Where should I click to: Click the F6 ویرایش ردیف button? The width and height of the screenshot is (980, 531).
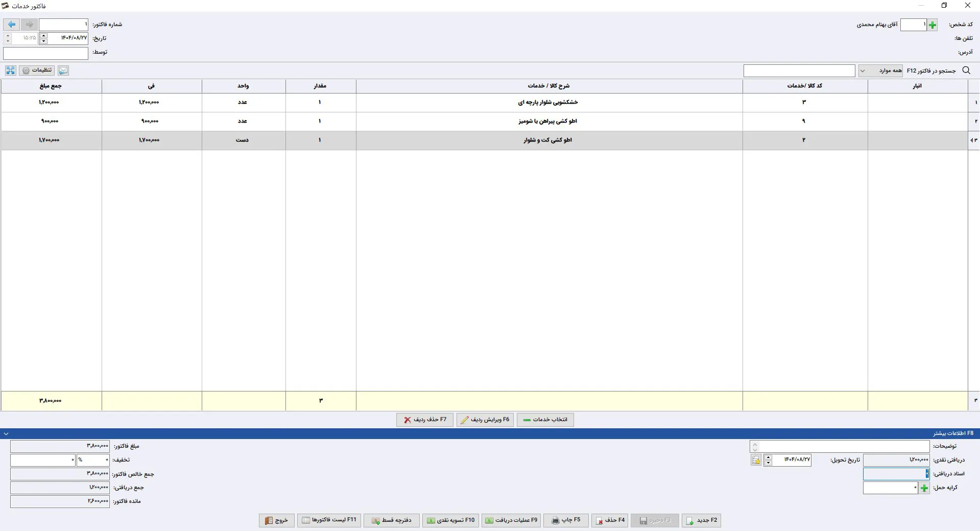485,420
